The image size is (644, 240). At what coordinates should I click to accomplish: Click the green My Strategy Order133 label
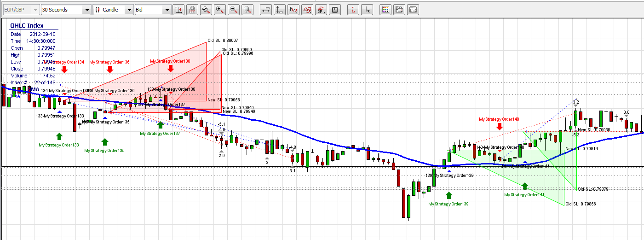(x=59, y=145)
